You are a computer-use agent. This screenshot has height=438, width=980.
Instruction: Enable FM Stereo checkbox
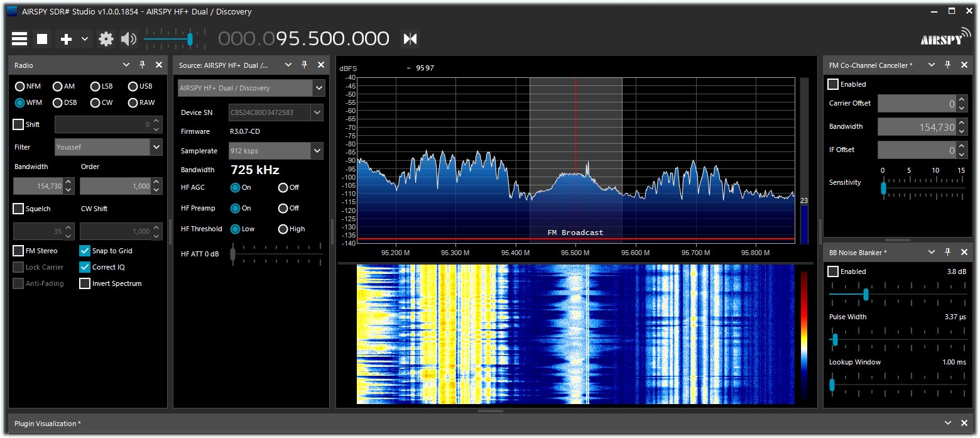[18, 251]
